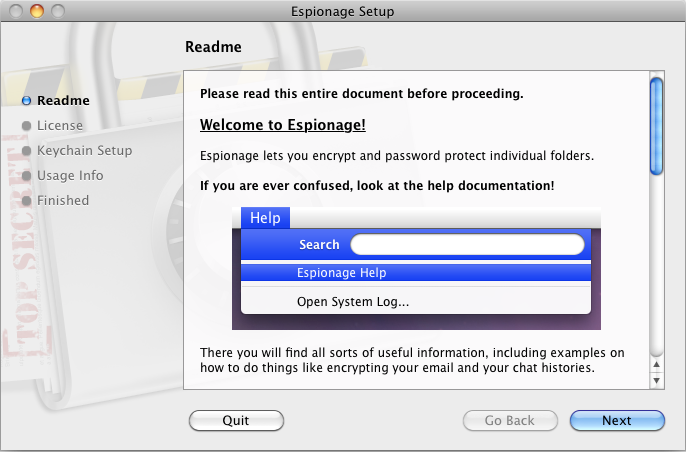Click the yellow minimize window button
Screen dimensions: 686x452
pyautogui.click(x=37, y=11)
